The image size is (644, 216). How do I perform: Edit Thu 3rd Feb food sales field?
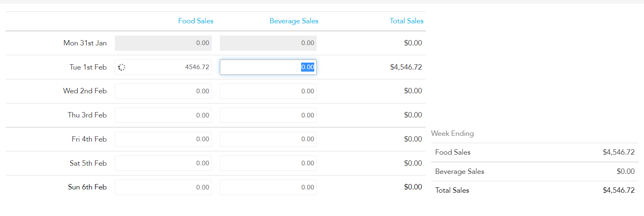tap(163, 115)
